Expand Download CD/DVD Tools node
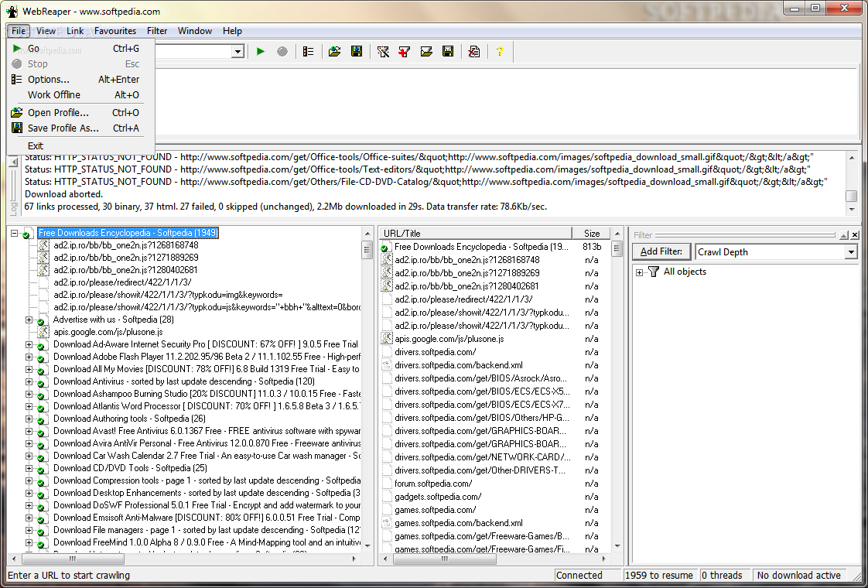Screen dimensions: 868x588 (x=29, y=468)
